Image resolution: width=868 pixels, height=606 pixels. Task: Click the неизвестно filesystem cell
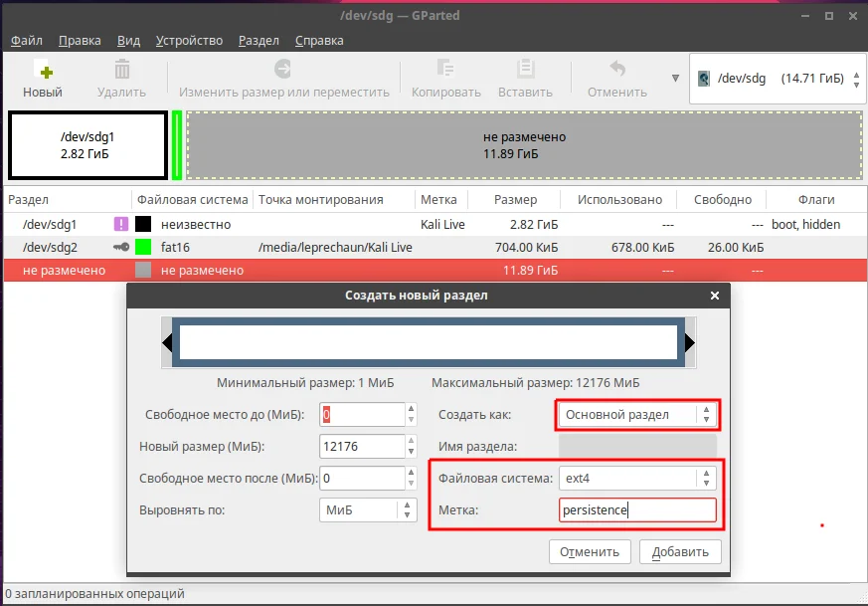[x=196, y=224]
